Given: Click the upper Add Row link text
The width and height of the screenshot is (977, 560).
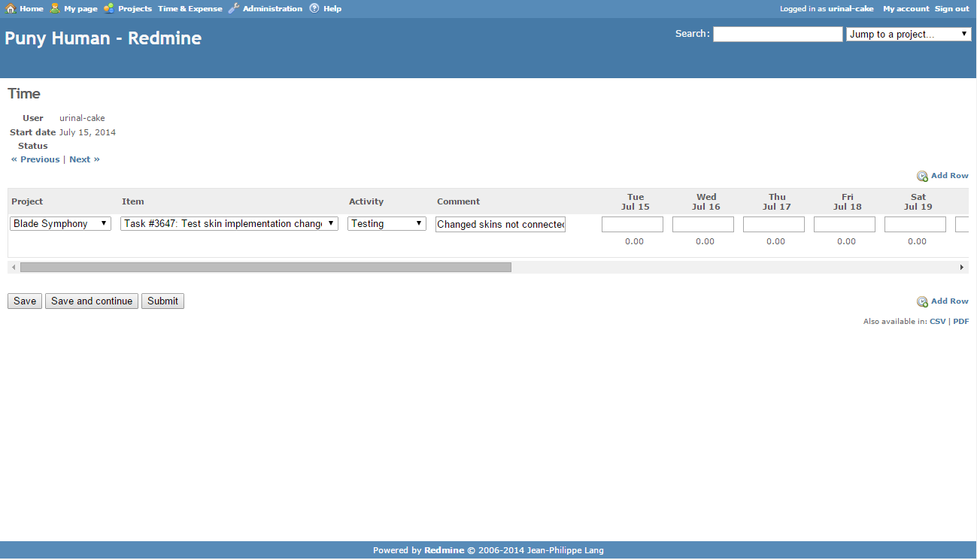Looking at the screenshot, I should coord(950,176).
